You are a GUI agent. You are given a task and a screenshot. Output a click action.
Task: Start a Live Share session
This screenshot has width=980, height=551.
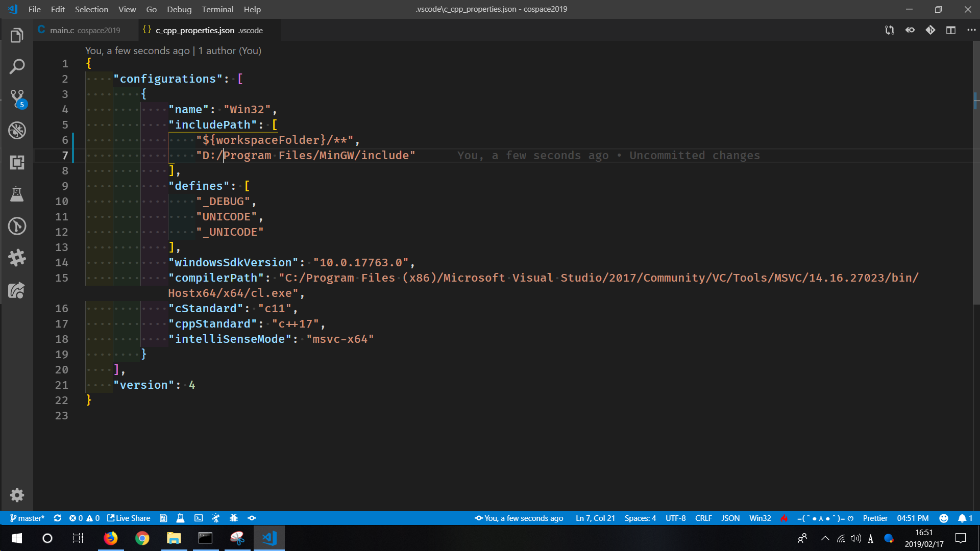[128, 518]
